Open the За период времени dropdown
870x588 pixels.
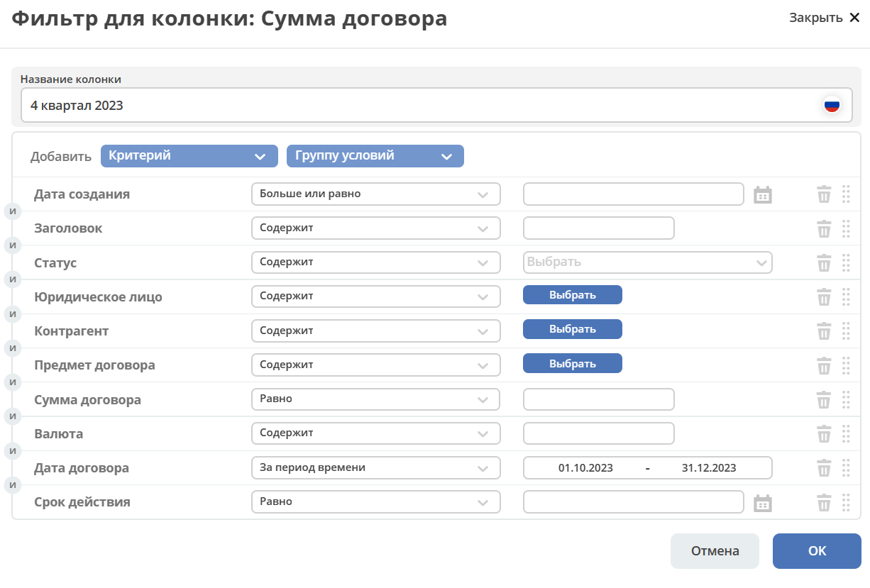376,467
